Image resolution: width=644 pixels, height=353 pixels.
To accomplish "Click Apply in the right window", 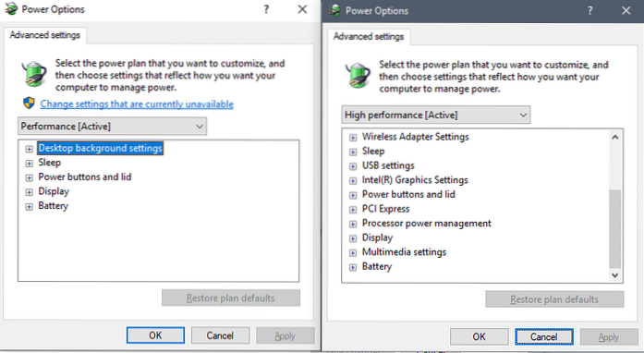I will pos(609,337).
